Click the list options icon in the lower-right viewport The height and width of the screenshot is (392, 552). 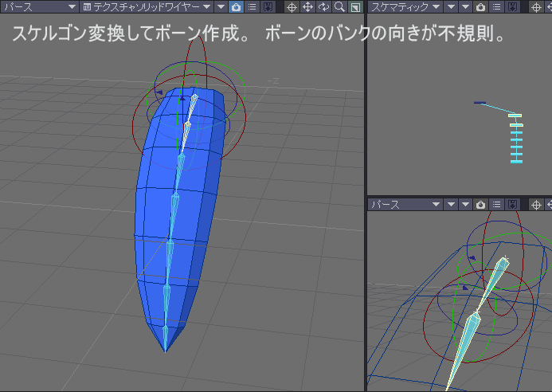(x=496, y=204)
